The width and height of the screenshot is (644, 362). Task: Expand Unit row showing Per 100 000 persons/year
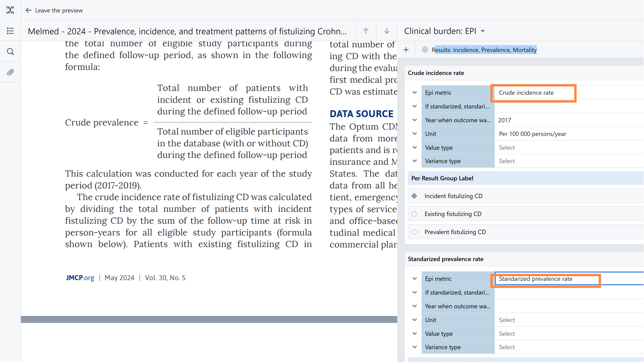coord(415,134)
